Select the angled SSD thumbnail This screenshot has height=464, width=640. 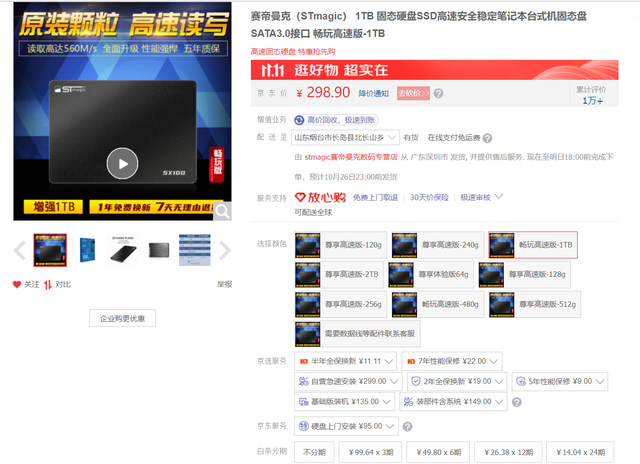click(123, 250)
